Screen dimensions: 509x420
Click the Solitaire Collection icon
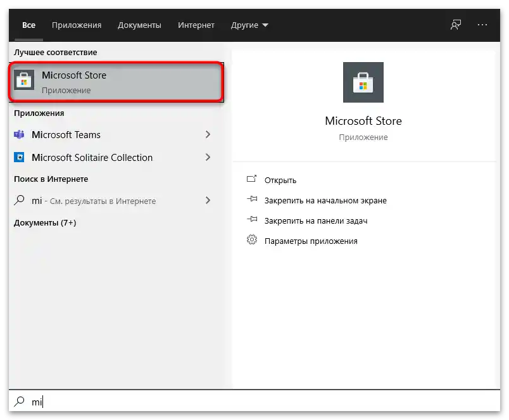pos(19,157)
